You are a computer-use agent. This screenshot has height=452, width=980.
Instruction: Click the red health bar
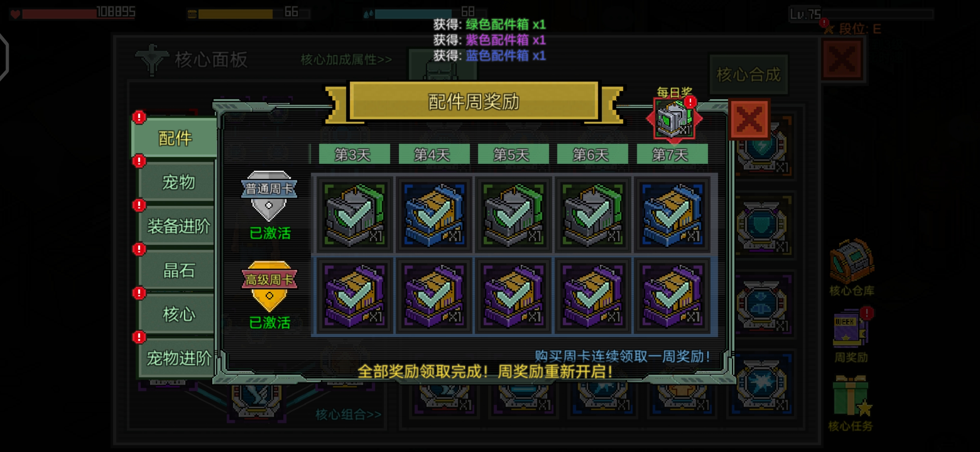pos(59,14)
